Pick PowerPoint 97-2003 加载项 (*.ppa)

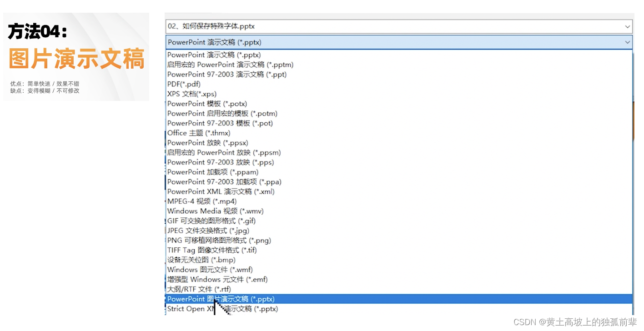[x=399, y=182]
